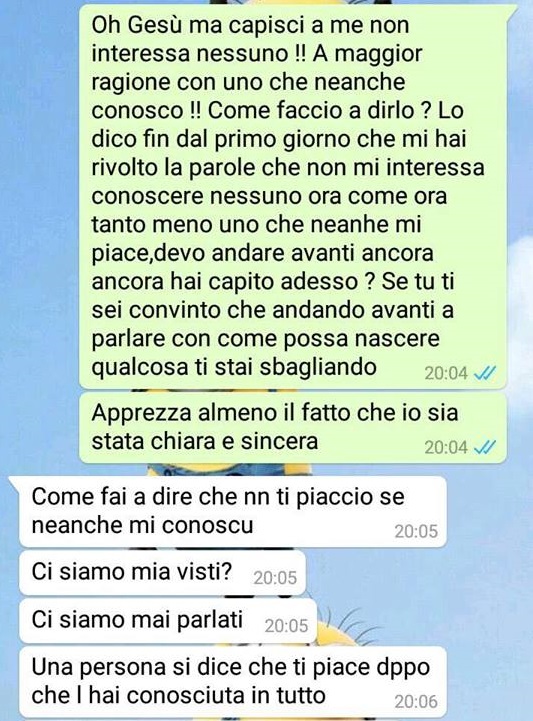
Task: Click the text "qualcosa ti stai sbagliando"
Action: (x=234, y=367)
